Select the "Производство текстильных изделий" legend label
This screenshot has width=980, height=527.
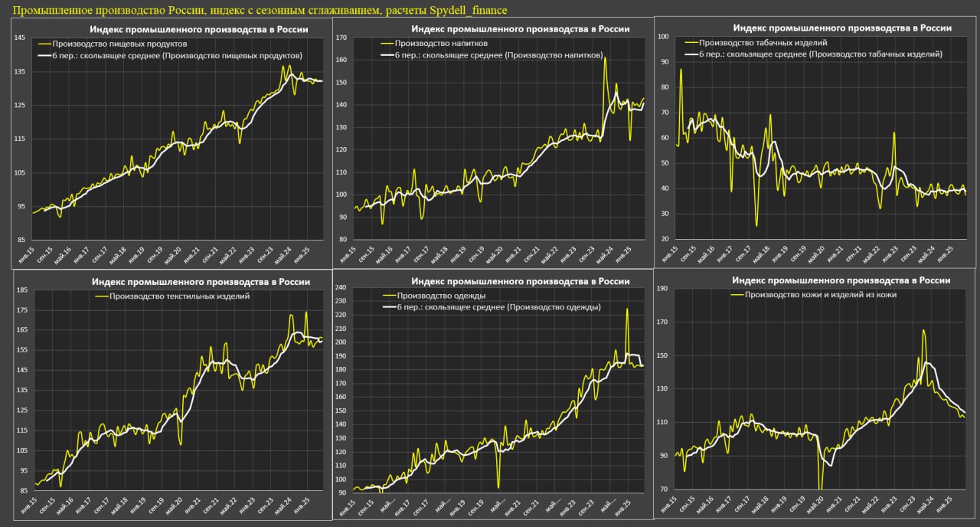click(x=179, y=296)
